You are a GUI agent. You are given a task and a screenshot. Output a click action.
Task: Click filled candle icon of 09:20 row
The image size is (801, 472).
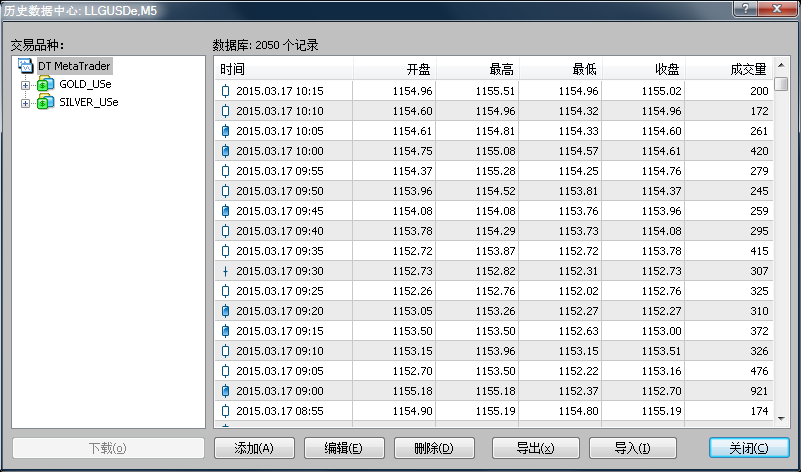[225, 311]
